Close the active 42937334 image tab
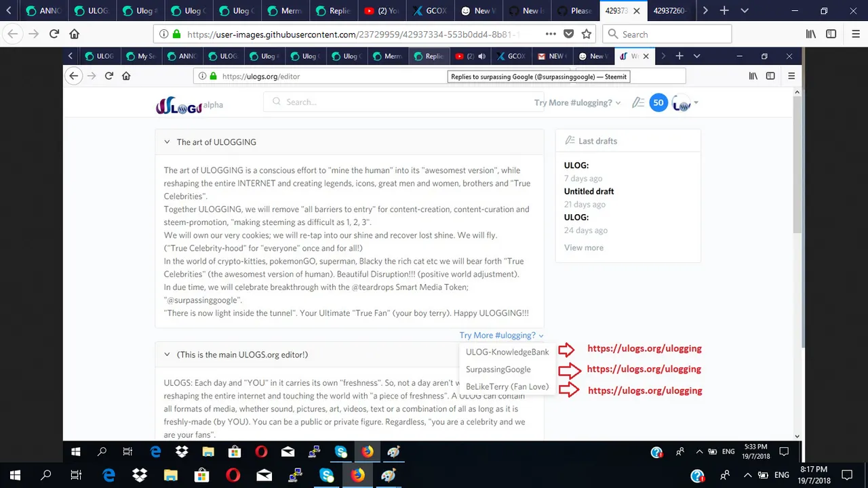 (x=636, y=11)
